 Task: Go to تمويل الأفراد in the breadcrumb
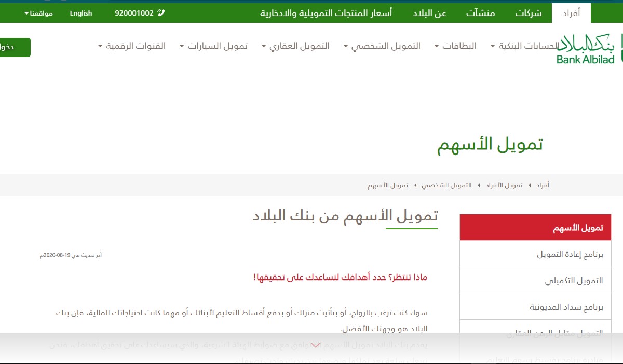coord(504,185)
